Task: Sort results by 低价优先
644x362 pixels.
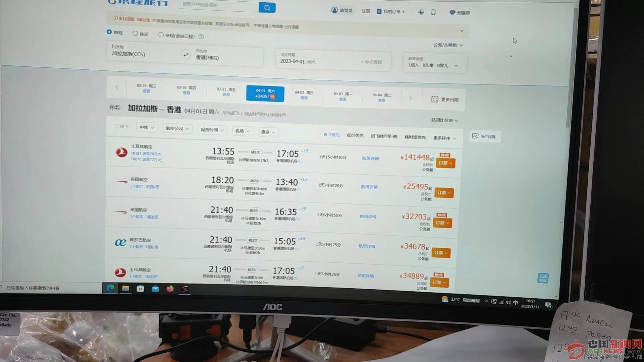Action: point(355,135)
